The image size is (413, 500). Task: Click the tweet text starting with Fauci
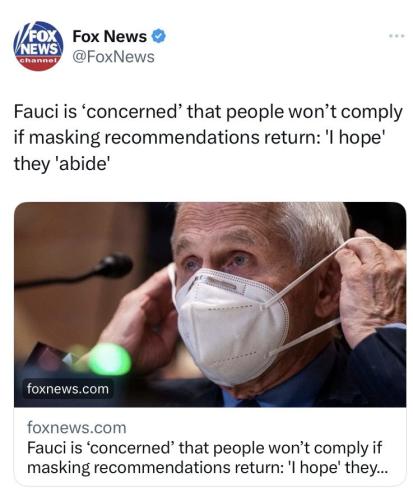(208, 137)
